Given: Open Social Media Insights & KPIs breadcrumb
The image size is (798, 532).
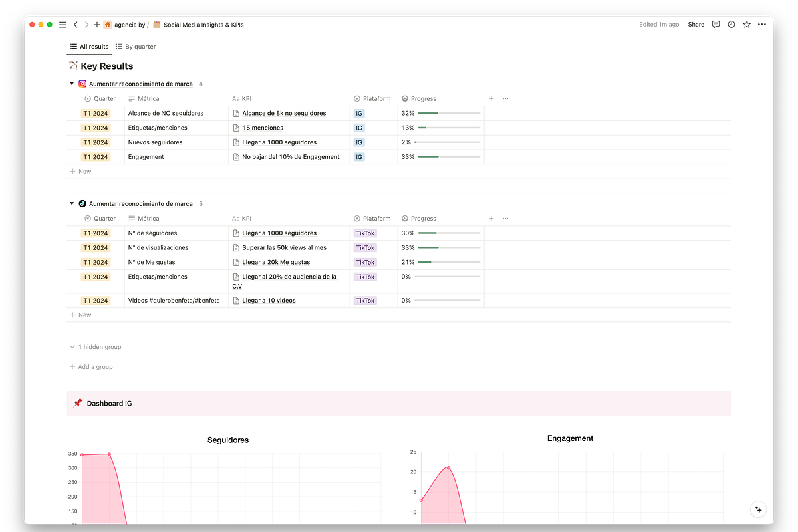Looking at the screenshot, I should [x=198, y=25].
